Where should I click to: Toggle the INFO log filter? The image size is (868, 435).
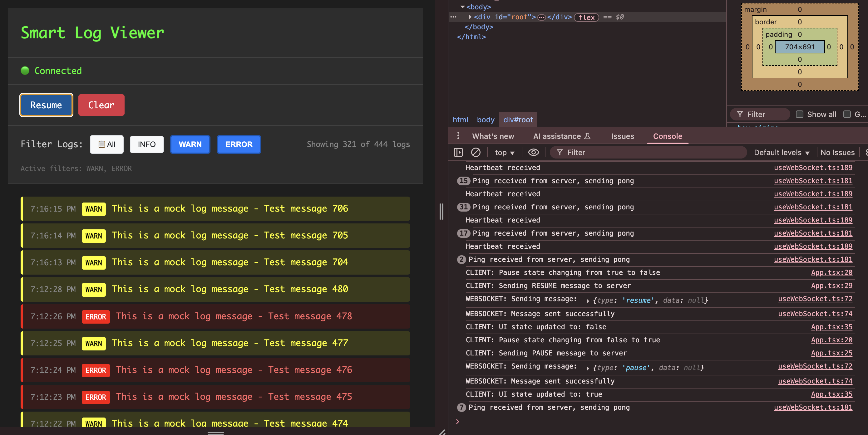[x=146, y=144]
